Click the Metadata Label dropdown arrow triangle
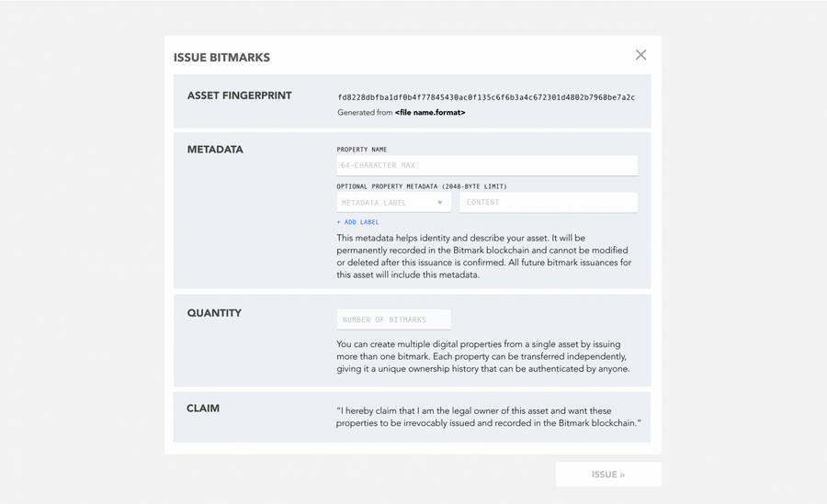This screenshot has height=504, width=827. tap(440, 203)
